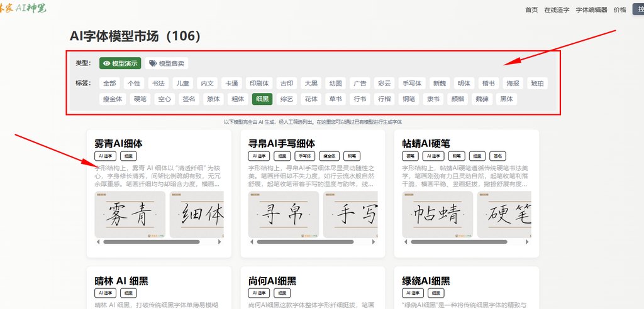
Task: Toggle the active 细黑 tag
Action: [x=262, y=99]
